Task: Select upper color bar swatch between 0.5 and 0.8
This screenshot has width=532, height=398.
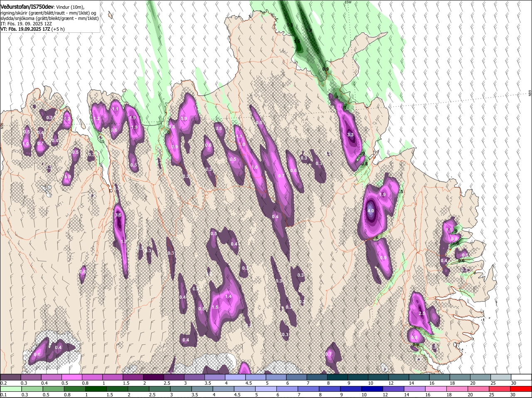Action: [71, 377]
